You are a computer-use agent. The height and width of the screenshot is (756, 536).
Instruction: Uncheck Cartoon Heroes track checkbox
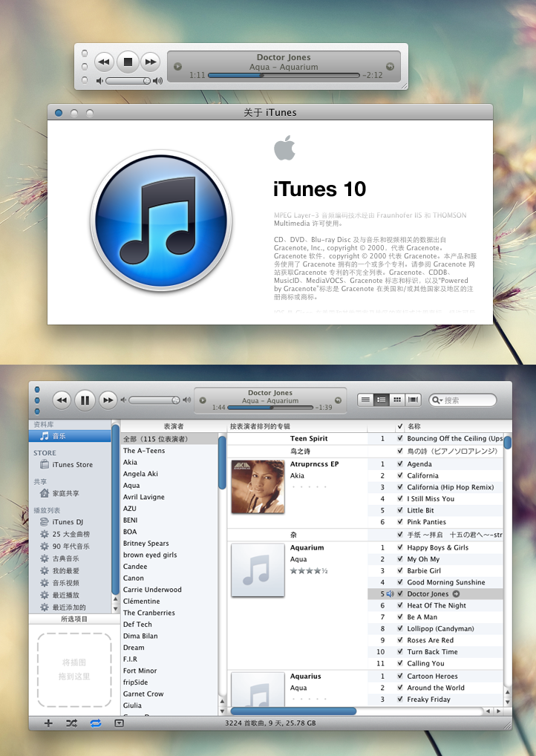click(399, 676)
